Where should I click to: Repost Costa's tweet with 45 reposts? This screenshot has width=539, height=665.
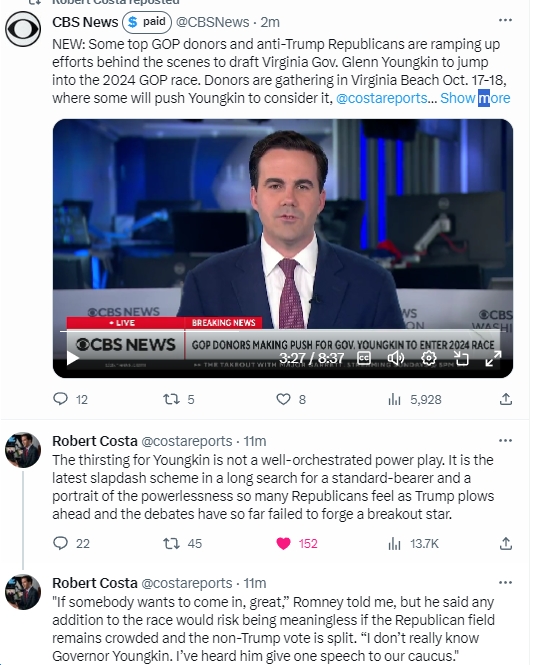coord(171,543)
